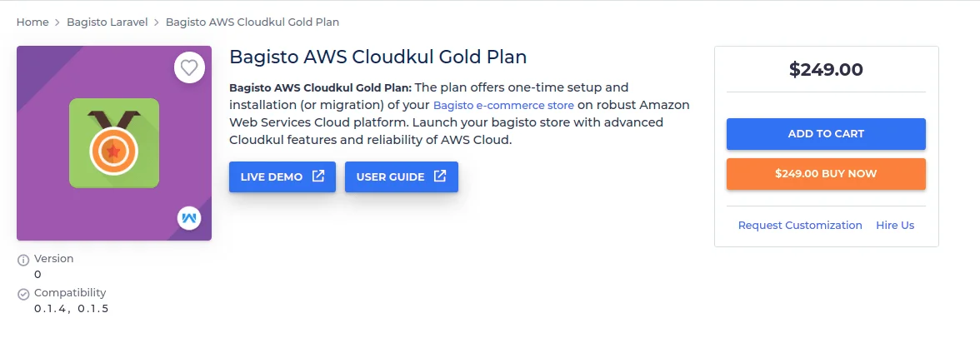Click the Version info icon
The width and height of the screenshot is (980, 338).
(x=23, y=260)
